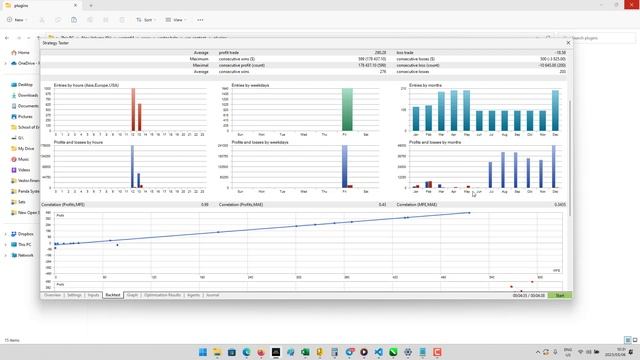
Task: Open Excel from the taskbar
Action: click(x=305, y=352)
